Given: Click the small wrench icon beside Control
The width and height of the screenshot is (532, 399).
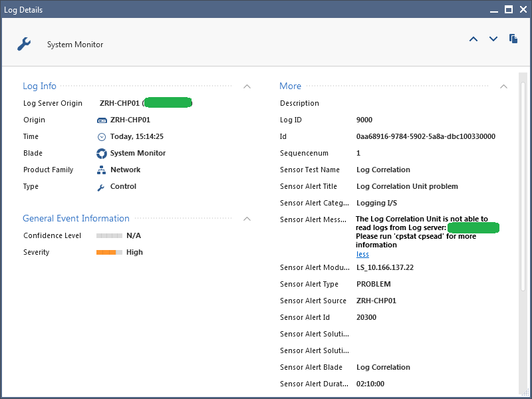Looking at the screenshot, I should [101, 188].
